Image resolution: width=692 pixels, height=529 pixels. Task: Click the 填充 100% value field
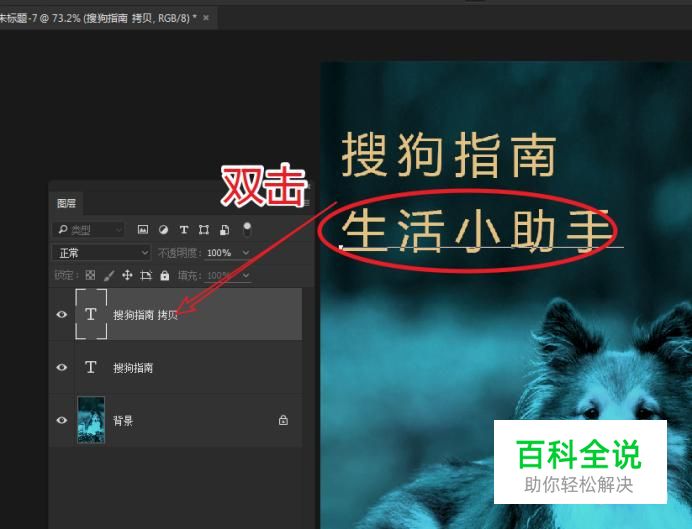click(x=219, y=276)
